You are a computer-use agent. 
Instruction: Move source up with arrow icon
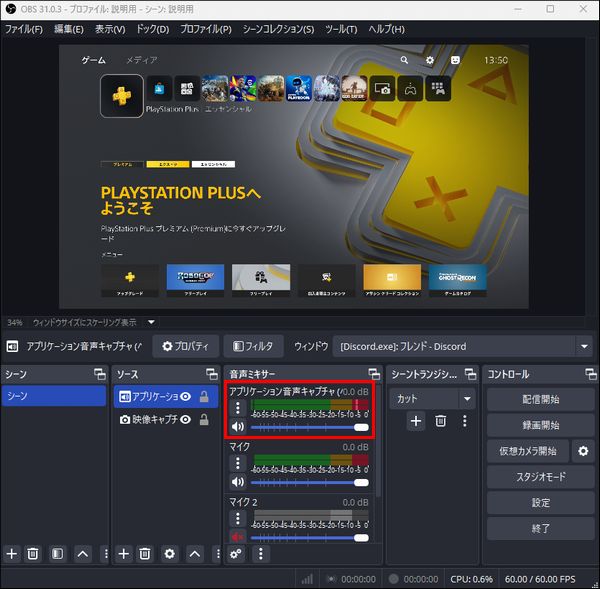point(194,554)
